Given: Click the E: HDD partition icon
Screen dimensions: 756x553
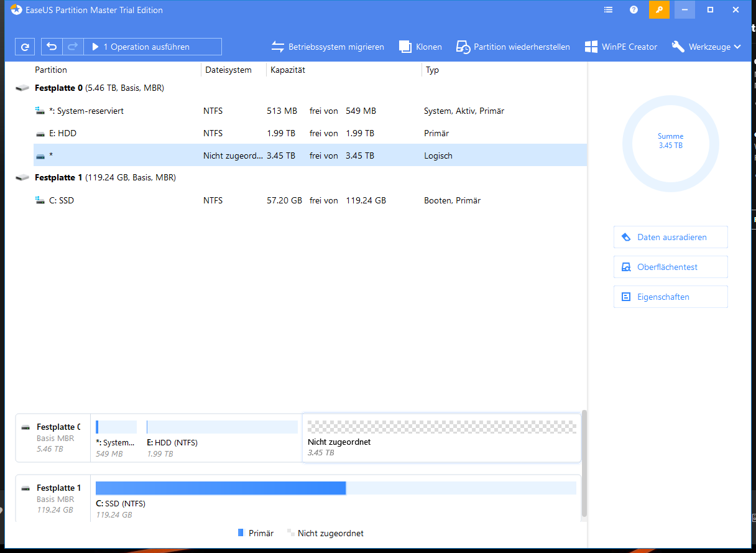Looking at the screenshot, I should (x=40, y=133).
